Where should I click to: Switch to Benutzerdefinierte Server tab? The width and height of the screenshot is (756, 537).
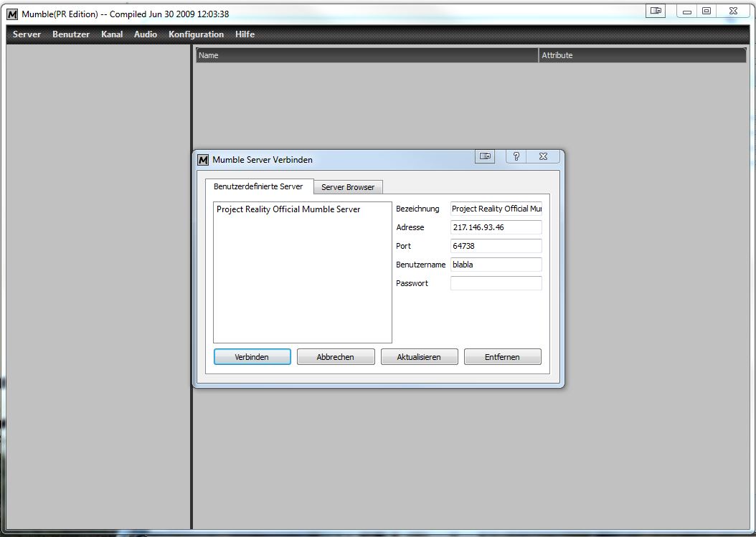point(259,186)
